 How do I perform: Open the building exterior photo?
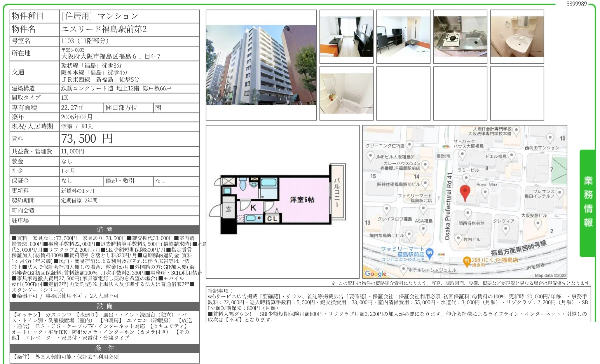point(261,65)
